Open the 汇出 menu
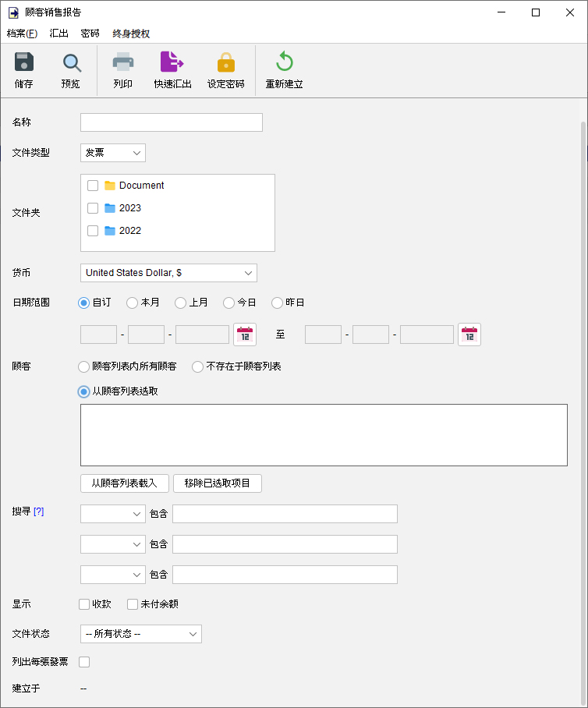Viewport: 588px width, 708px height. [58, 34]
